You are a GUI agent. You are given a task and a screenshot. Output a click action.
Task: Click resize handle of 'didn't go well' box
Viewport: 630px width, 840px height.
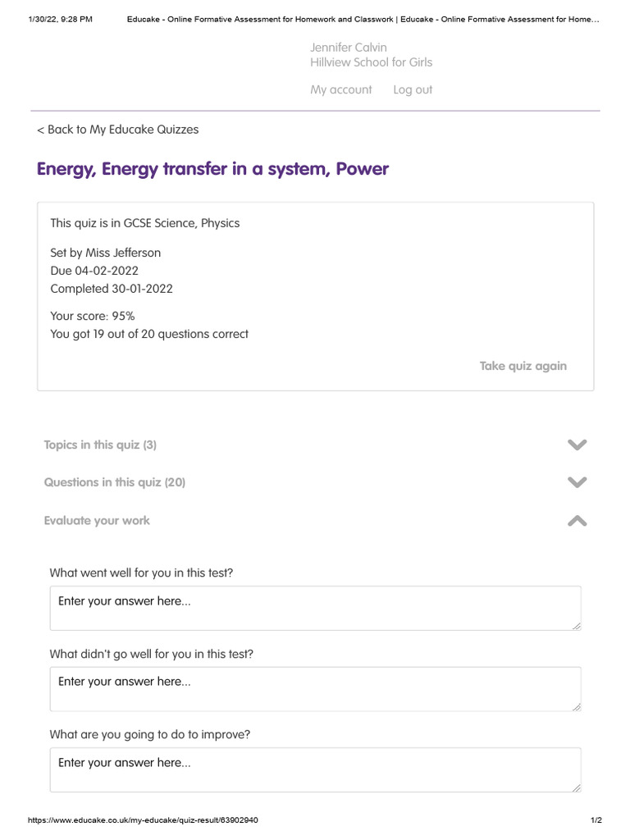coord(577,706)
